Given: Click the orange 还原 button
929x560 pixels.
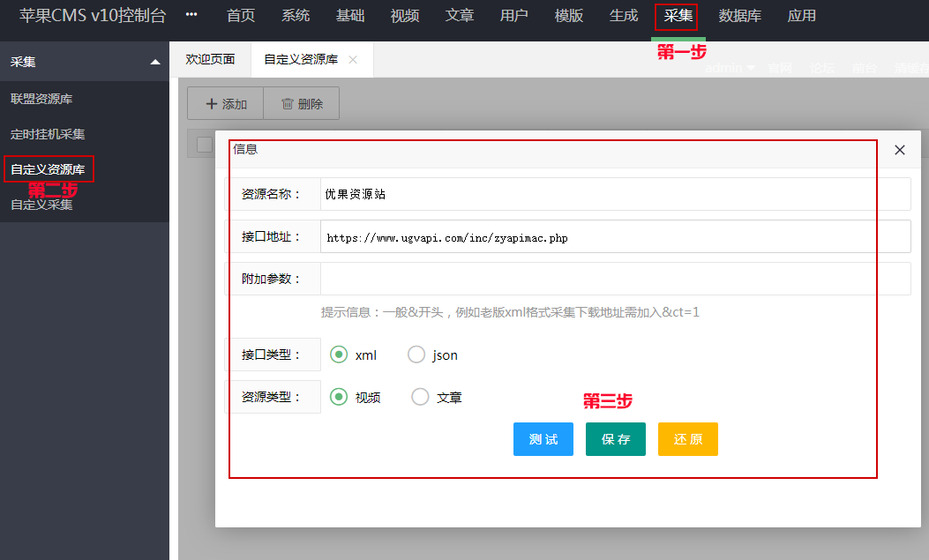Looking at the screenshot, I should pyautogui.click(x=688, y=439).
